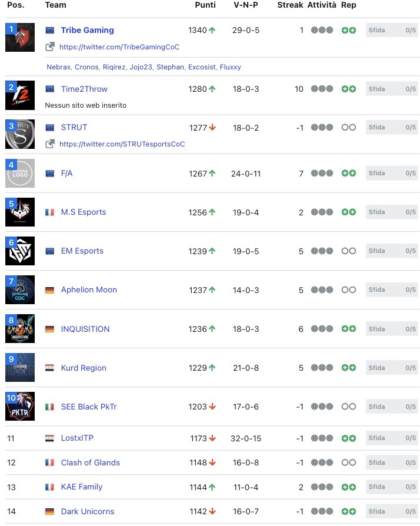Click green Rep icons in Tribe Gaming row

point(349,30)
